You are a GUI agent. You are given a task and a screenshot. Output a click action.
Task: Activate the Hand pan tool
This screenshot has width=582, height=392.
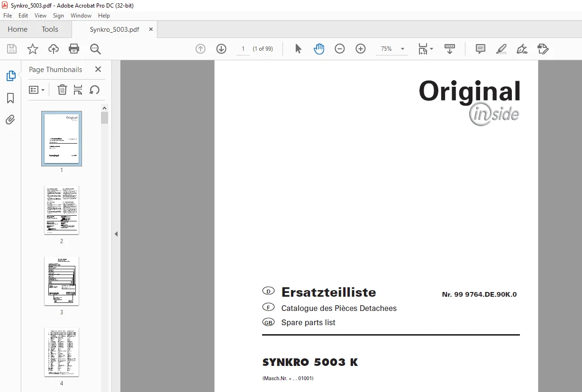coord(319,49)
